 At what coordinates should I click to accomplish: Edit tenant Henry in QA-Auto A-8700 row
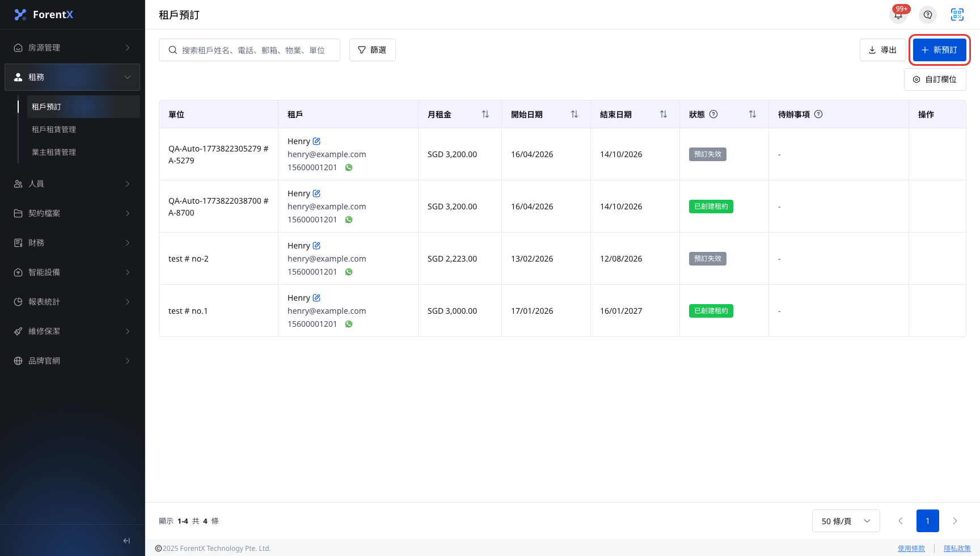tap(316, 193)
